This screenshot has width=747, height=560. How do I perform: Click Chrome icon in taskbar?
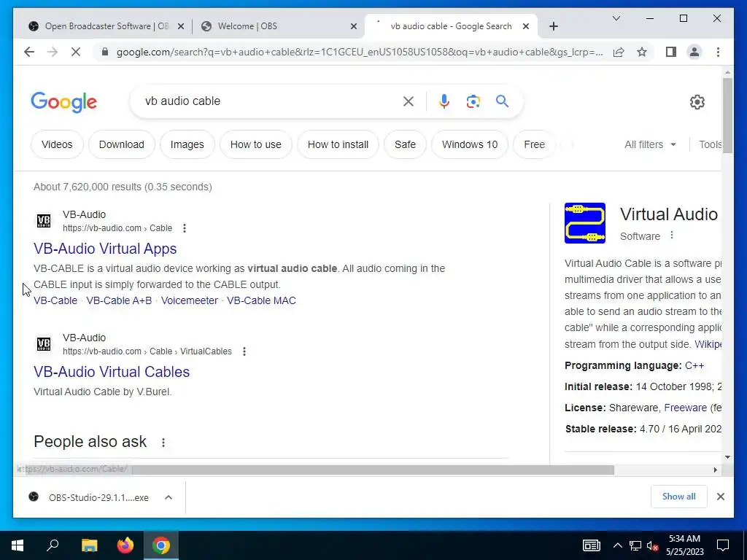coord(161,545)
